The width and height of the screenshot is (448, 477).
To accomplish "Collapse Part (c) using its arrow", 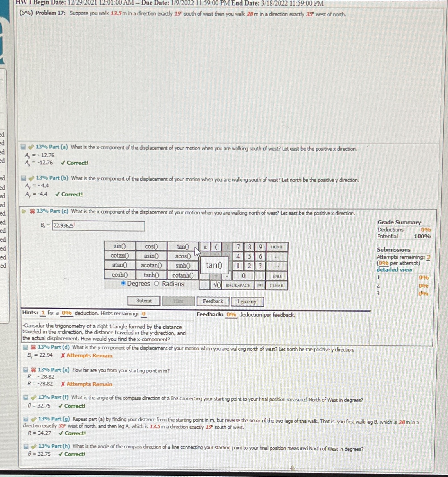I will pos(24,211).
